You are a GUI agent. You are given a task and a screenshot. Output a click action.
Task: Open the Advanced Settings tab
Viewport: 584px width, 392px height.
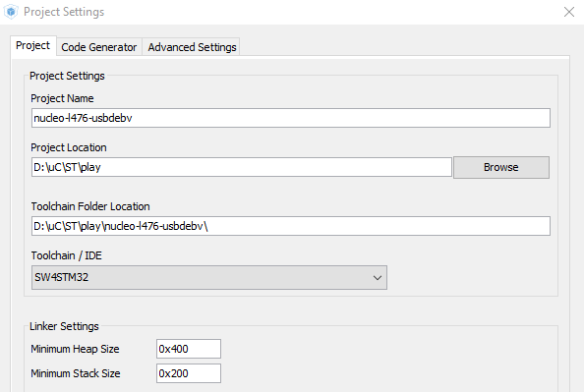(x=192, y=47)
